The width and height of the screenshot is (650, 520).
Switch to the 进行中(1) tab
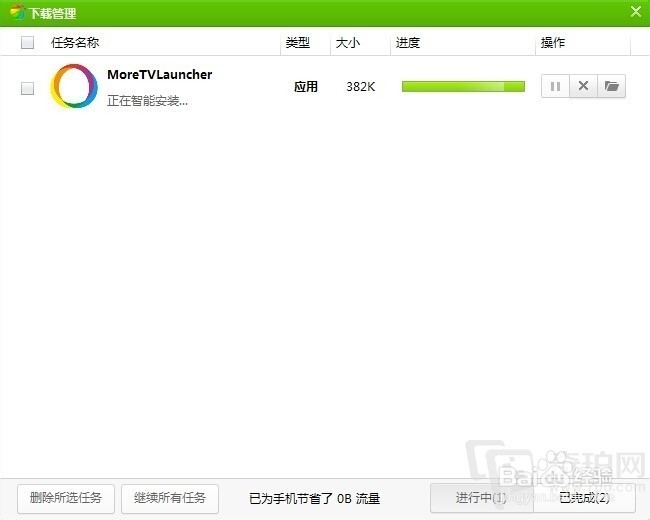coord(481,498)
